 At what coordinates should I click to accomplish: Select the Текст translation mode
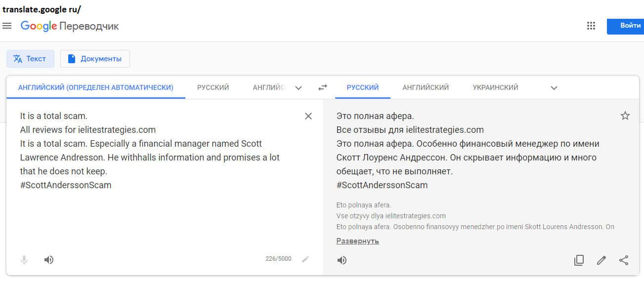(30, 59)
